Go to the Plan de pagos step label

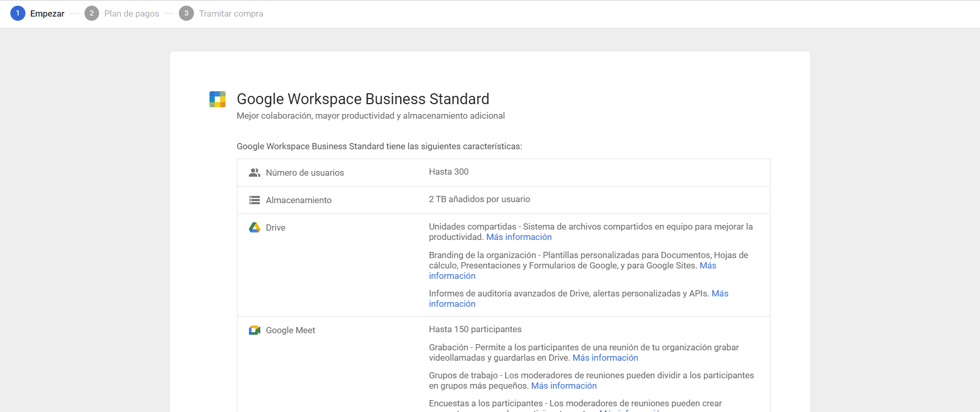pos(132,13)
